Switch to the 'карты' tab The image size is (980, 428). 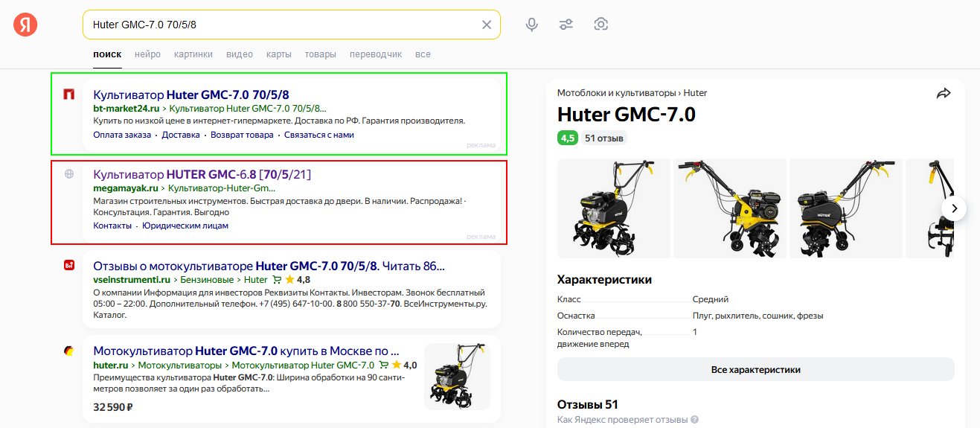[x=279, y=54]
